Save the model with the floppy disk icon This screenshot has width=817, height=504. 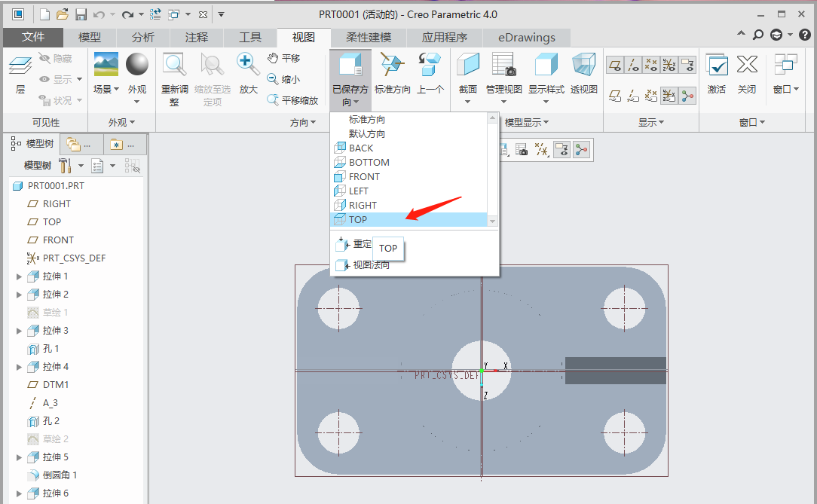81,14
